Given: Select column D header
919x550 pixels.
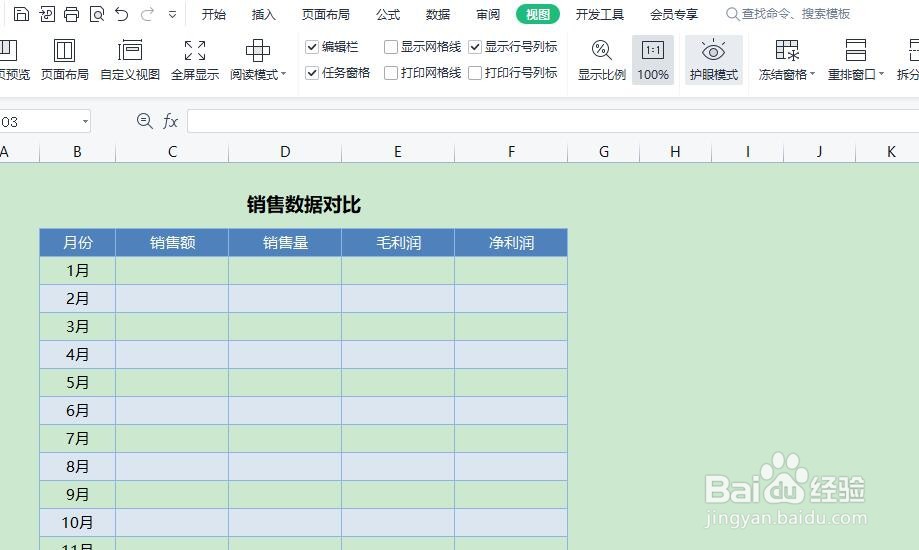Looking at the screenshot, I should (x=285, y=152).
